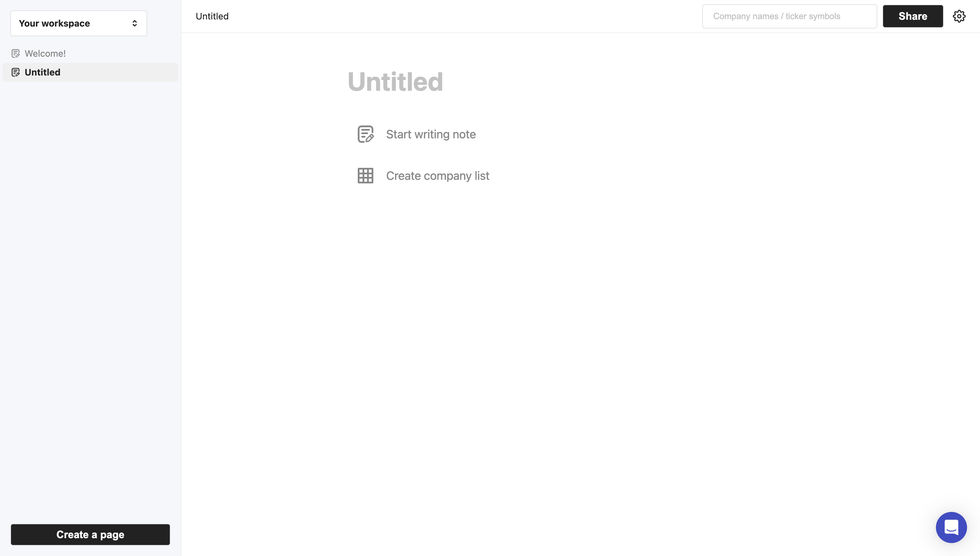Screen dimensions: 980x556
Task: Click the workspace switcher icon
Action: [134, 23]
